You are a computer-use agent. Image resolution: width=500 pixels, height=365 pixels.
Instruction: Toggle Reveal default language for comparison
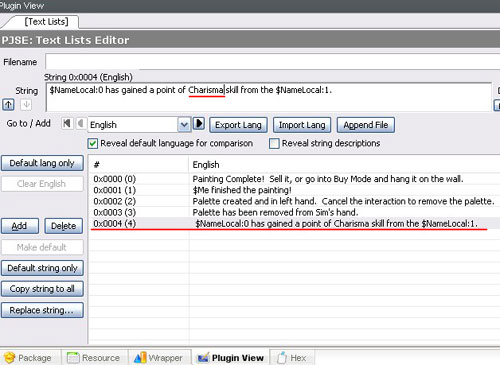coord(93,144)
